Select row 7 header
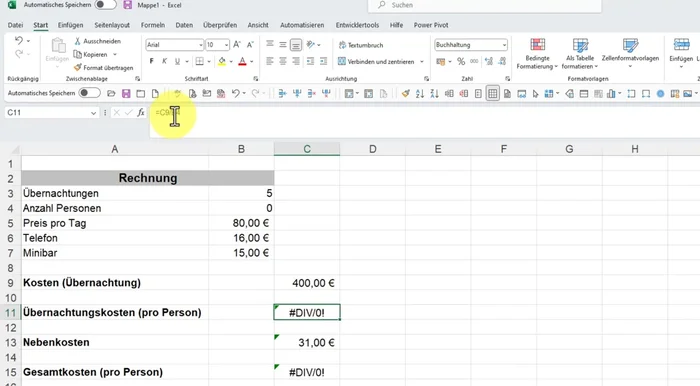 [10, 253]
